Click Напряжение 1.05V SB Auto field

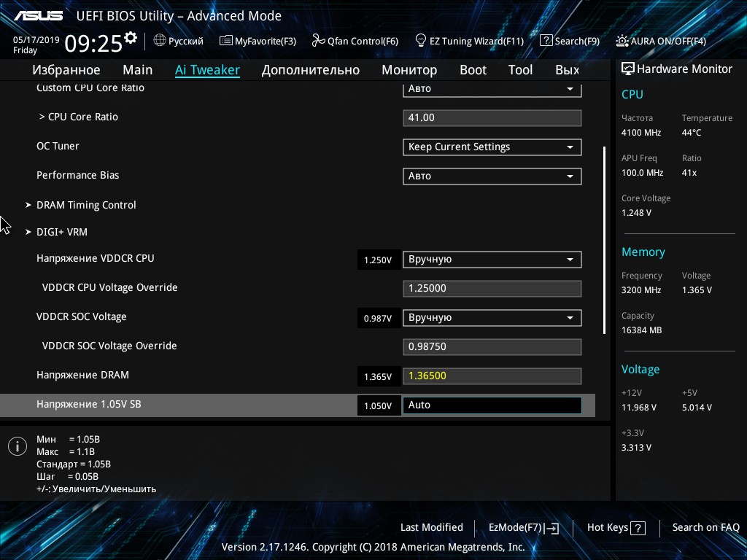[492, 405]
